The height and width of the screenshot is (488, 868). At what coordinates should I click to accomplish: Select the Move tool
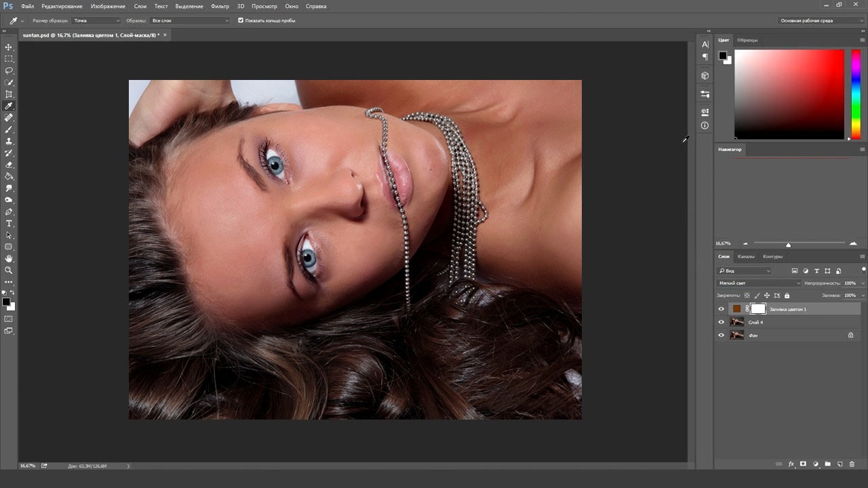click(x=9, y=47)
